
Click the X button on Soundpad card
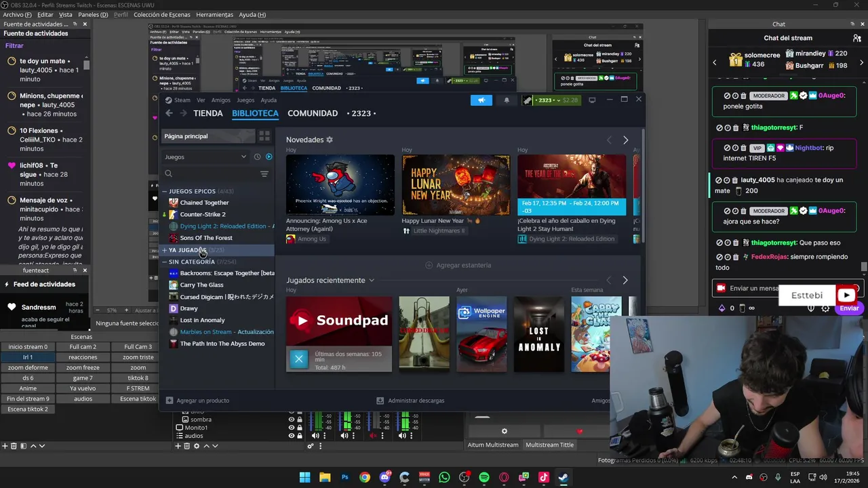pos(298,359)
